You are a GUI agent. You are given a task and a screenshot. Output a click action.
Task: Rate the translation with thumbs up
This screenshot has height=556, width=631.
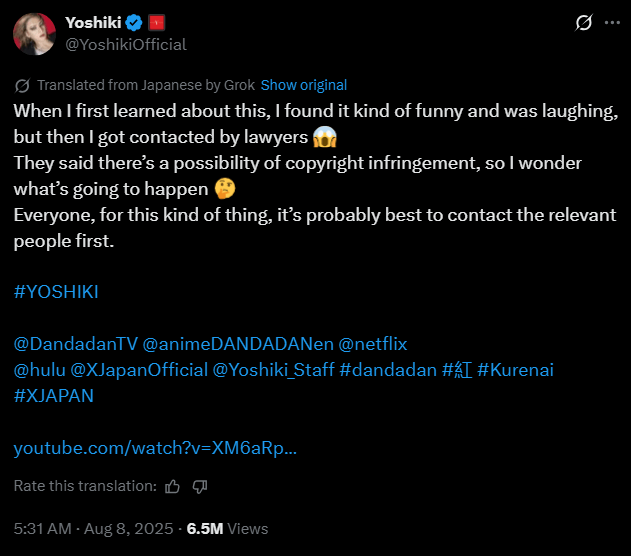173,486
